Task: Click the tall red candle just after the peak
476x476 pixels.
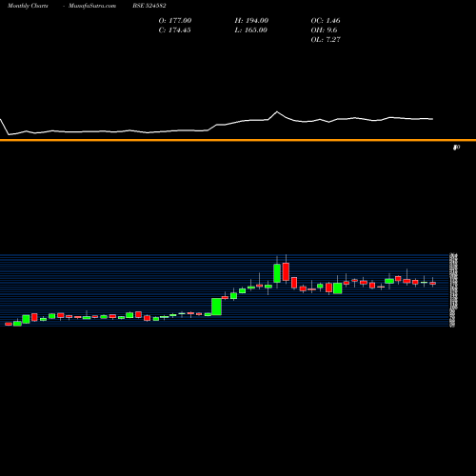Action: [286, 271]
